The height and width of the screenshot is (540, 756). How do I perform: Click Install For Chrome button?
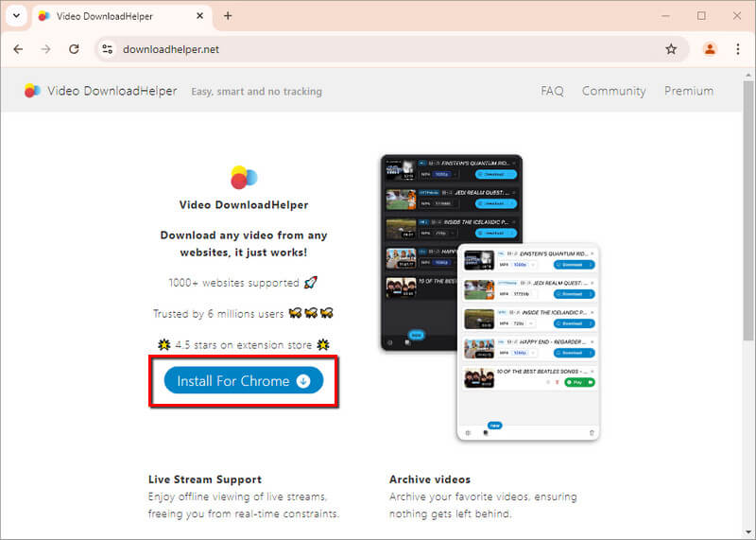[x=244, y=381]
